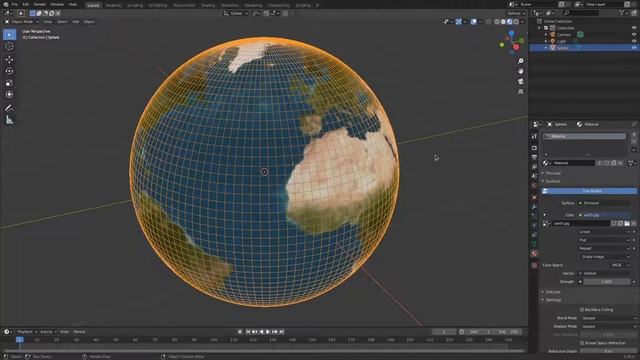This screenshot has width=640, height=360.
Task: Open viewport Options dropdown
Action: point(516,13)
